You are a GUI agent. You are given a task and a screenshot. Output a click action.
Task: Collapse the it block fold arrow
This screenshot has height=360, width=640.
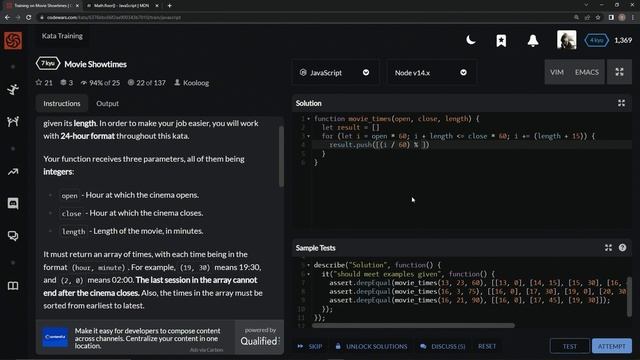click(x=309, y=274)
